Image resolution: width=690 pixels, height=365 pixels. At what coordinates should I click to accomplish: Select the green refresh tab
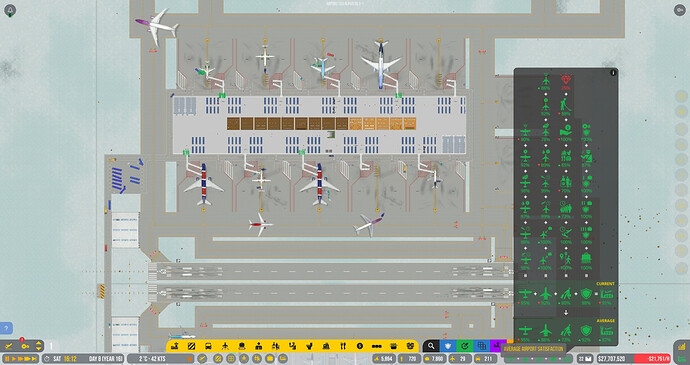[465, 346]
